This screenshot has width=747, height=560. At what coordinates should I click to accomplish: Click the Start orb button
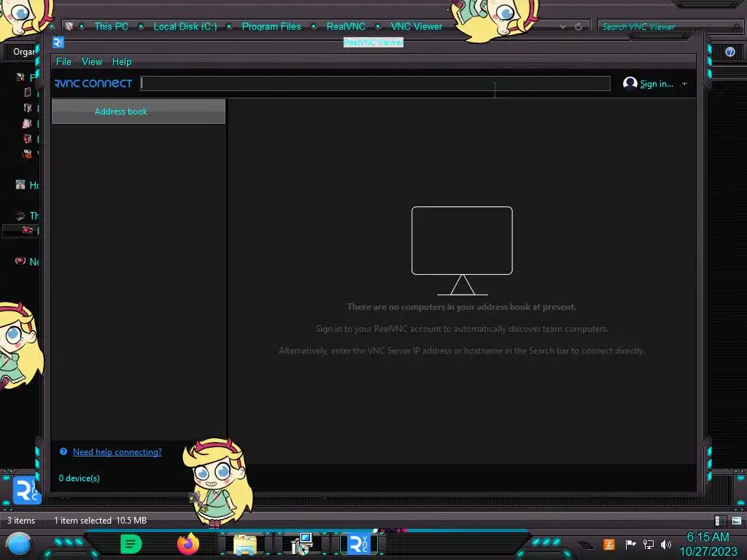click(18, 545)
